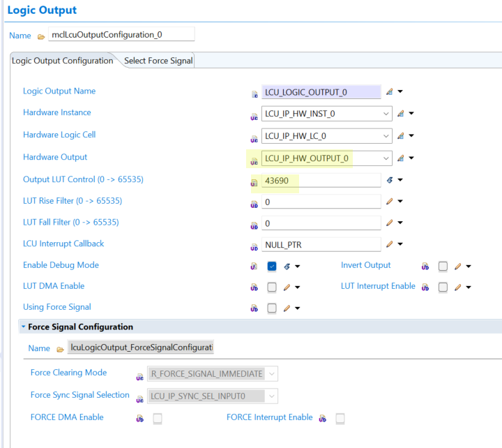Enable the LUT DMA Enable checkbox
This screenshot has width=502, height=448.
tap(272, 287)
